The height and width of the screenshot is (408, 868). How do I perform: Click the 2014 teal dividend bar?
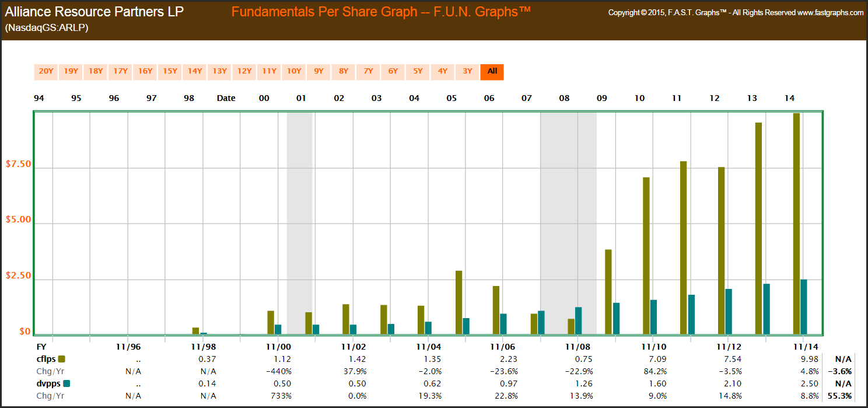point(804,307)
